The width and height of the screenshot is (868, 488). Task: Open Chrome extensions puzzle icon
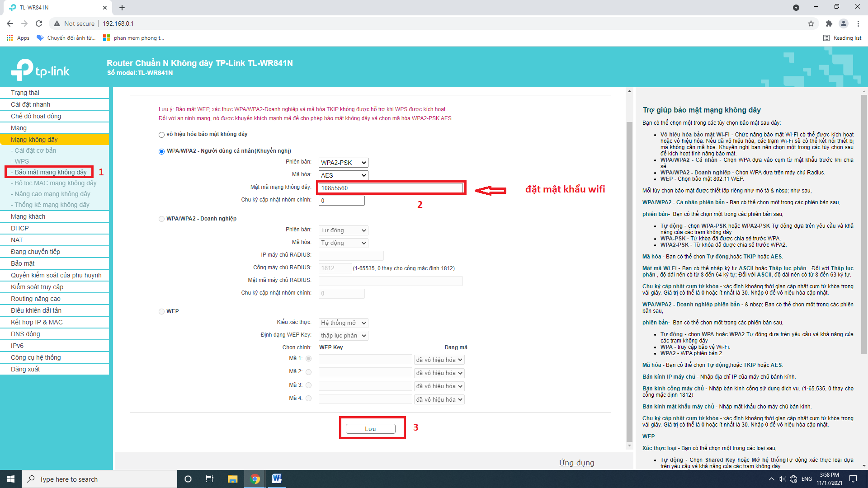pos(829,23)
